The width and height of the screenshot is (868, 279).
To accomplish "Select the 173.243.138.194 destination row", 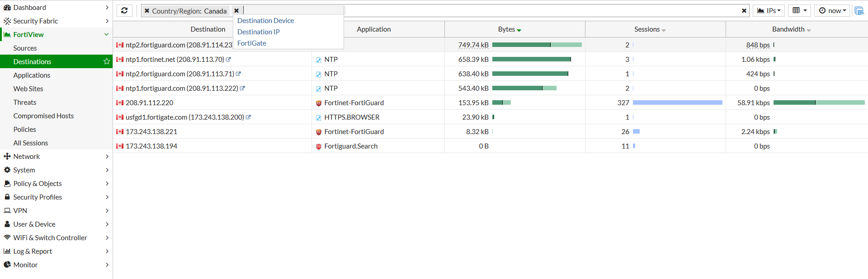I will coord(490,146).
